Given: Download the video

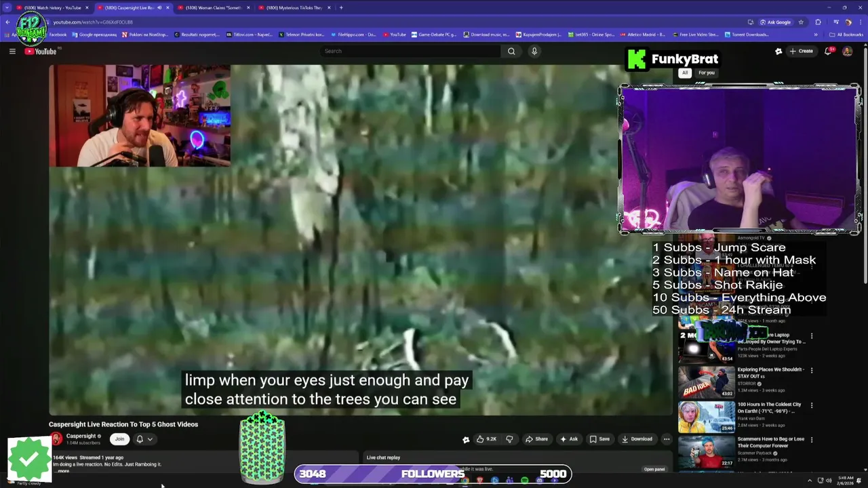Looking at the screenshot, I should pos(637,439).
